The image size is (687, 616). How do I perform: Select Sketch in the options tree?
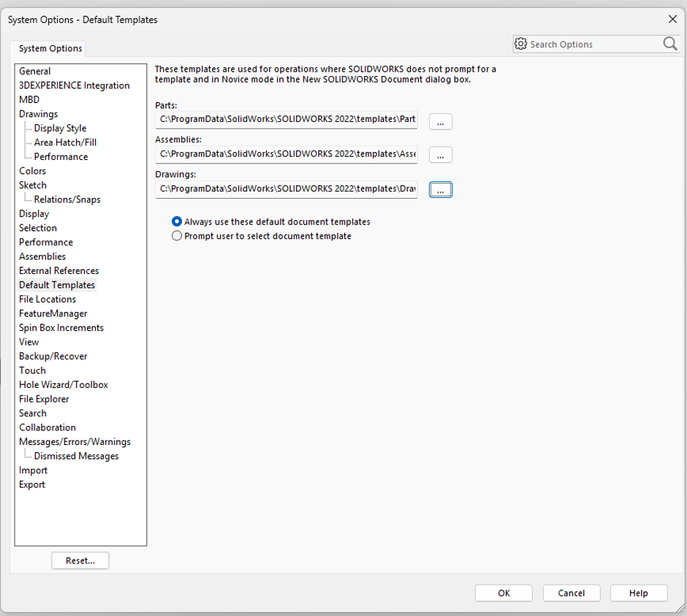pos(32,186)
